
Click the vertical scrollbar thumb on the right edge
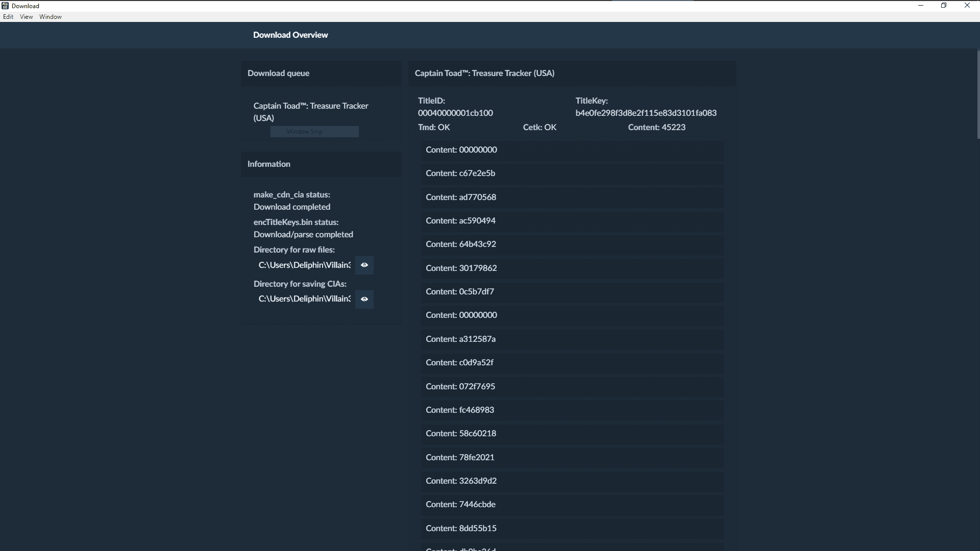978,94
